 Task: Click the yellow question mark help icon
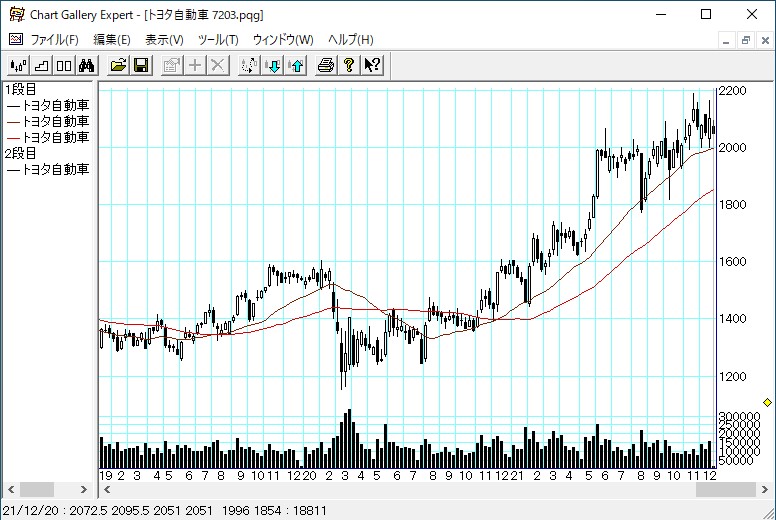(349, 65)
